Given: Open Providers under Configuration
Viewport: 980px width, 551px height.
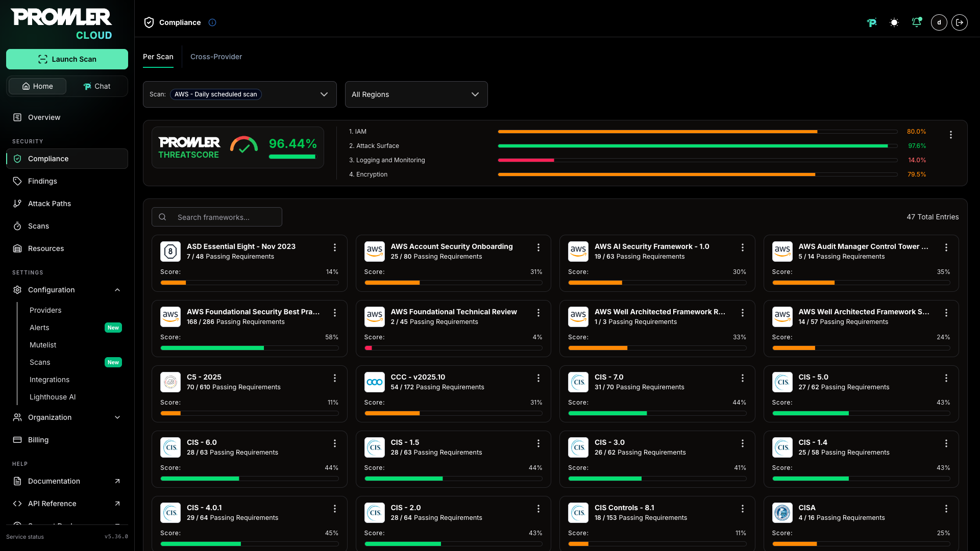Looking at the screenshot, I should [x=45, y=310].
